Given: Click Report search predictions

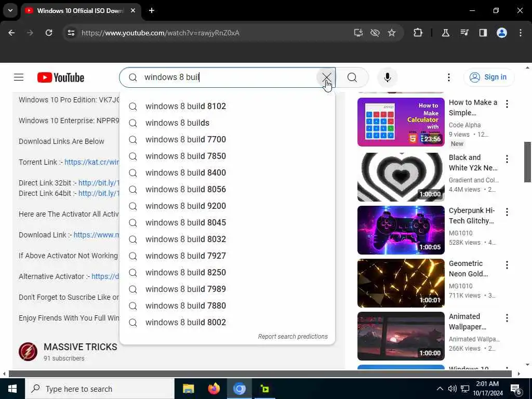Looking at the screenshot, I should (293, 337).
